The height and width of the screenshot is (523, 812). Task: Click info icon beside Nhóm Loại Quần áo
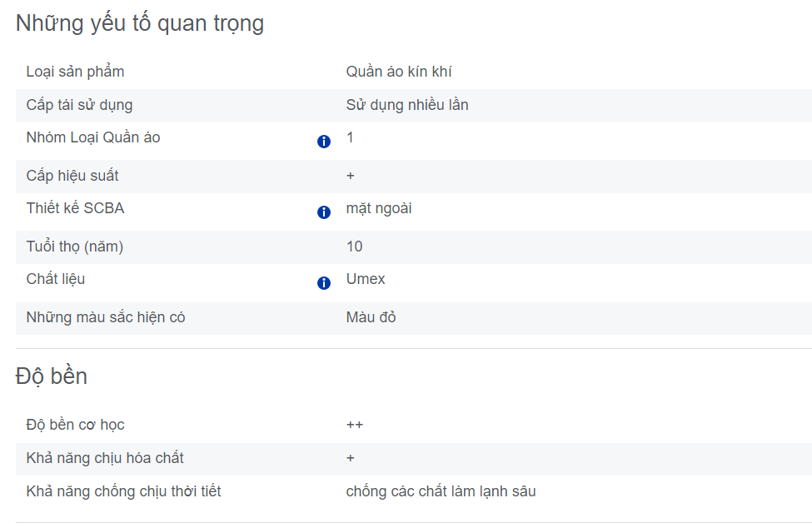pyautogui.click(x=324, y=142)
